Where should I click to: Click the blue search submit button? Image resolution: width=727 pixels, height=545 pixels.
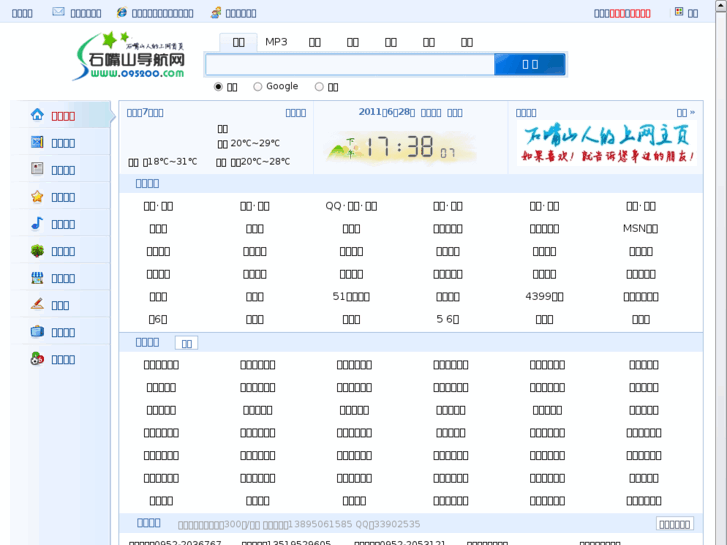point(530,65)
